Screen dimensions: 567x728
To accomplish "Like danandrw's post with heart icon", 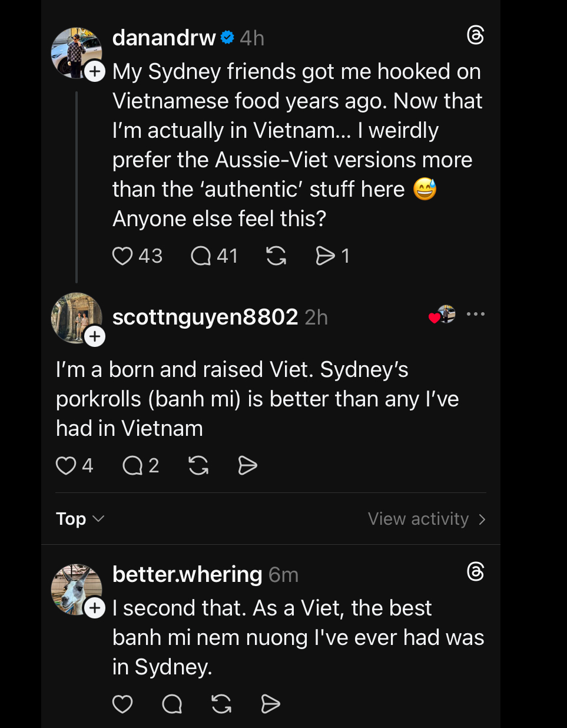I will [122, 256].
